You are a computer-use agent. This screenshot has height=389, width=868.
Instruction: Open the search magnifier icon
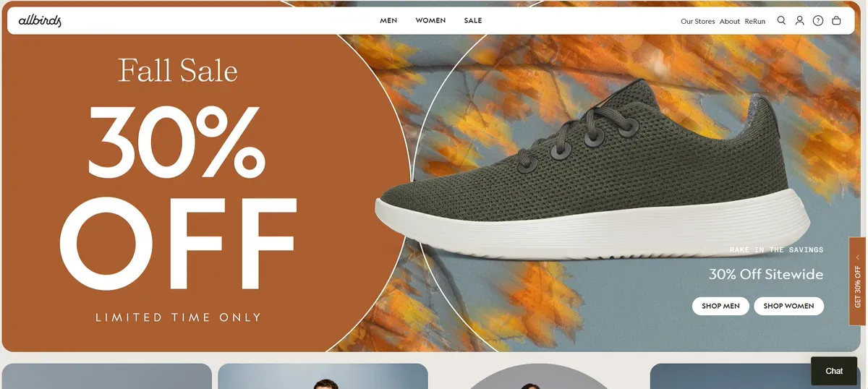coord(781,21)
